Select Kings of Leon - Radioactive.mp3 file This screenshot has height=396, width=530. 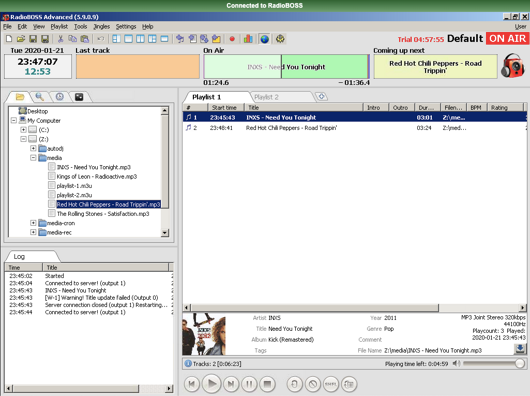click(x=97, y=176)
